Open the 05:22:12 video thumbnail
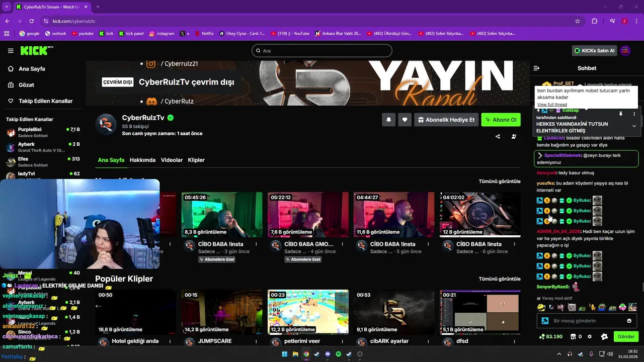This screenshot has height=362, width=644. (x=308, y=214)
